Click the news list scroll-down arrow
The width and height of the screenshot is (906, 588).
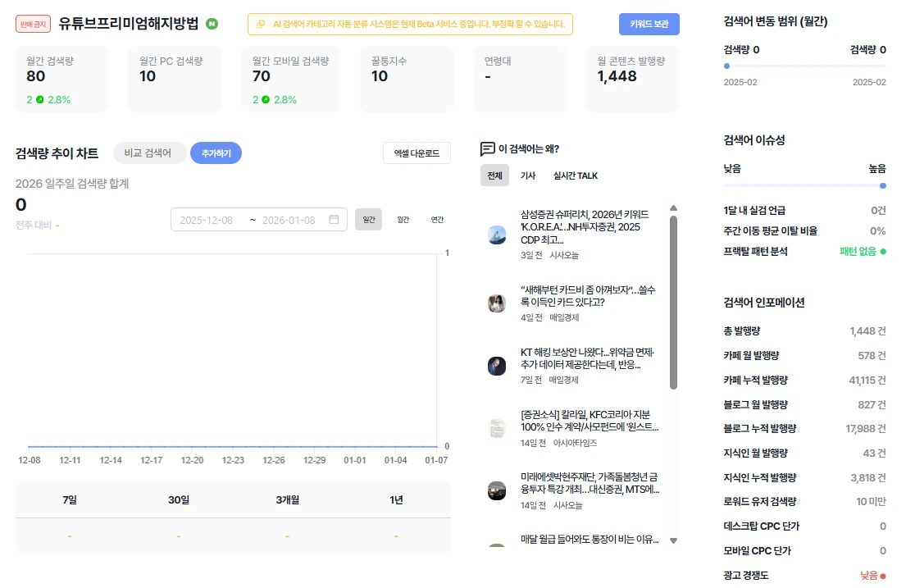click(x=673, y=540)
